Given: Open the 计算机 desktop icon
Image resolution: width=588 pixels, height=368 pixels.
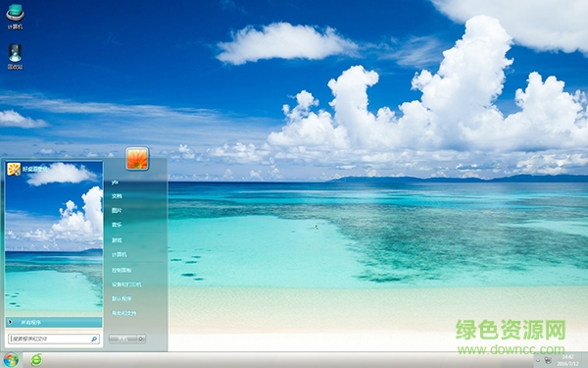Looking at the screenshot, I should pyautogui.click(x=15, y=17).
